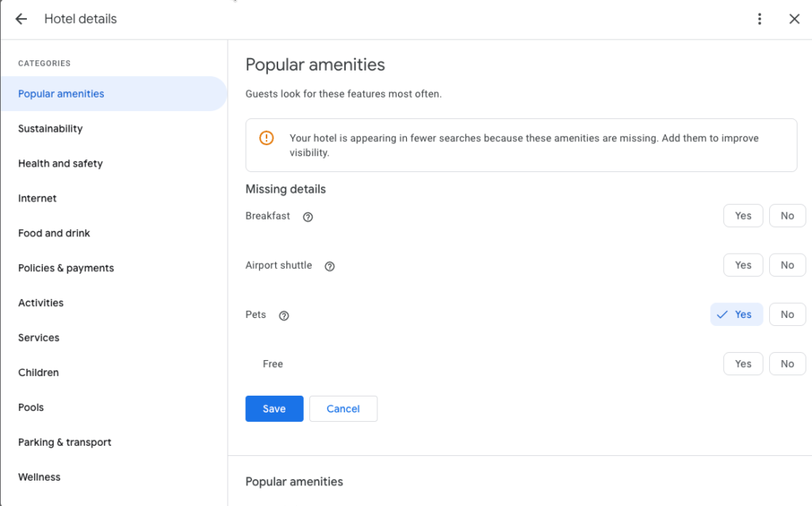Viewport: 812px width, 506px height.
Task: Cancel the amenities edits
Action: pyautogui.click(x=343, y=408)
